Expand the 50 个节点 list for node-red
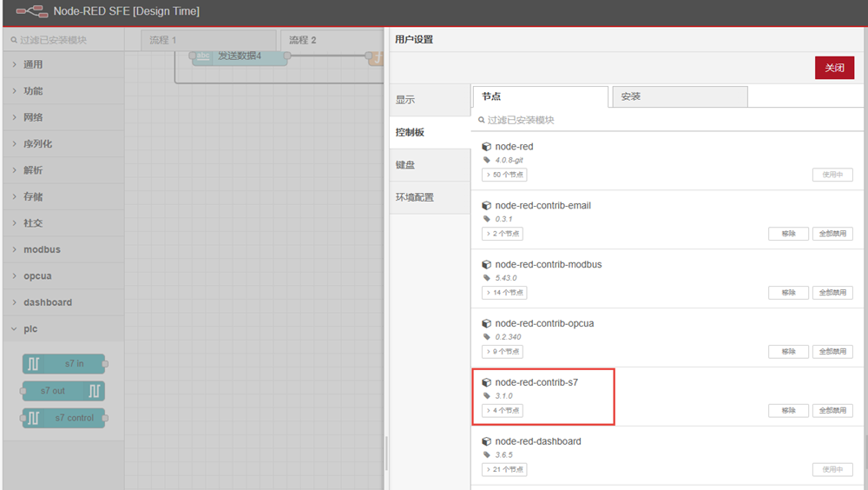This screenshot has width=868, height=490. point(504,175)
